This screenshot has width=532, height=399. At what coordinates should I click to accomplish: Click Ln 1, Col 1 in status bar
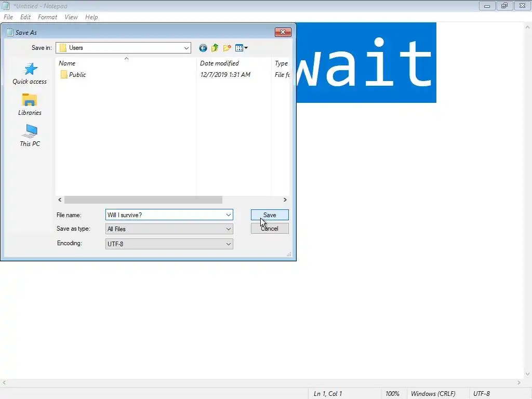(328, 394)
